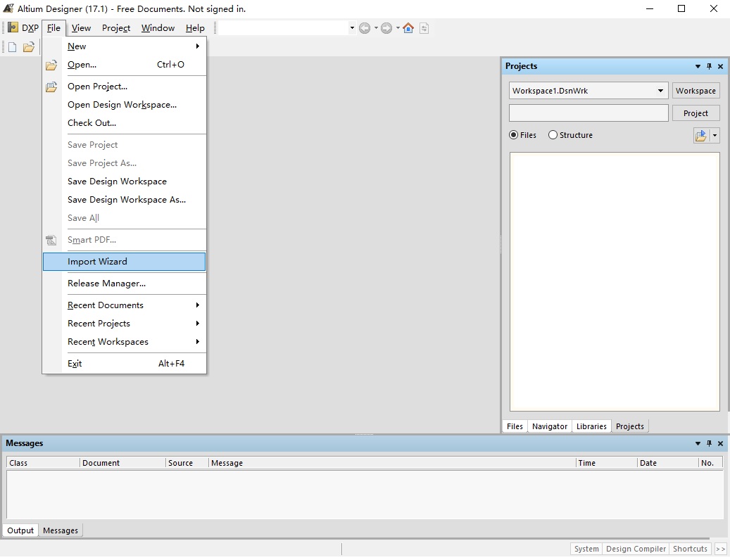Click the Document column header
This screenshot has height=560, width=730.
[123, 463]
